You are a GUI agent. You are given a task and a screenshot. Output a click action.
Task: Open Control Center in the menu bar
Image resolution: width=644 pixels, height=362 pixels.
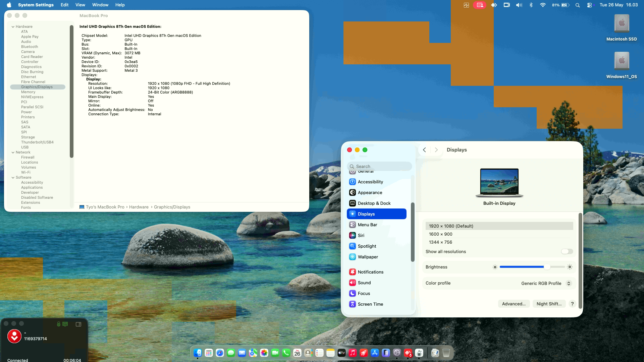coord(589,5)
